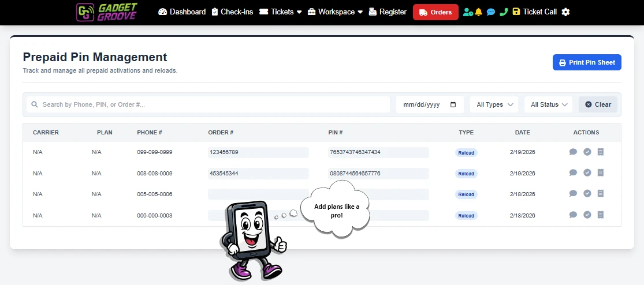Screen dimensions: 644x285
Task: Open the notifications bell
Action: (x=478, y=12)
